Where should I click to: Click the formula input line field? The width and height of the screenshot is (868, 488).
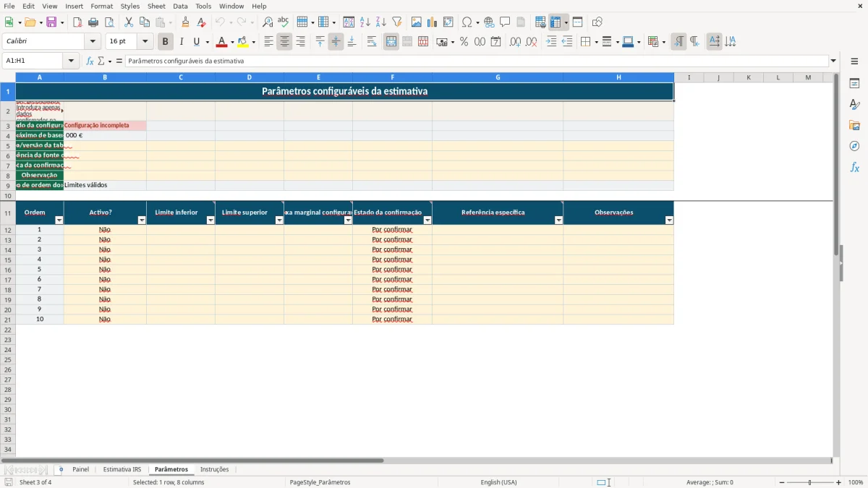(x=477, y=61)
